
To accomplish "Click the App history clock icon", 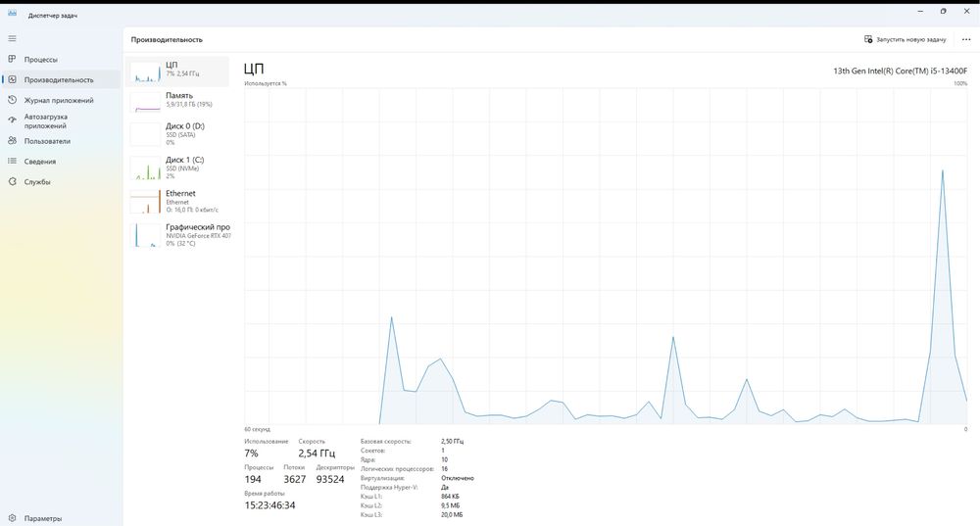I will click(12, 100).
